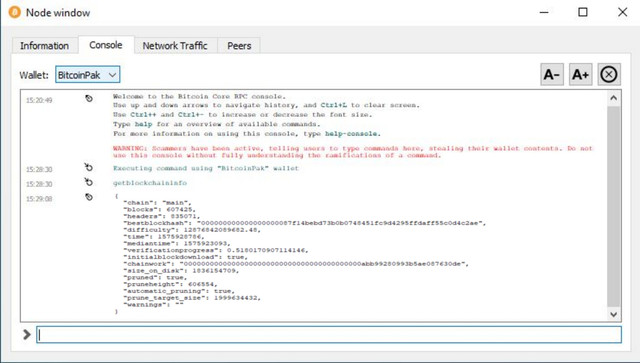Click the "pruneheight": 606554 line

point(170,284)
